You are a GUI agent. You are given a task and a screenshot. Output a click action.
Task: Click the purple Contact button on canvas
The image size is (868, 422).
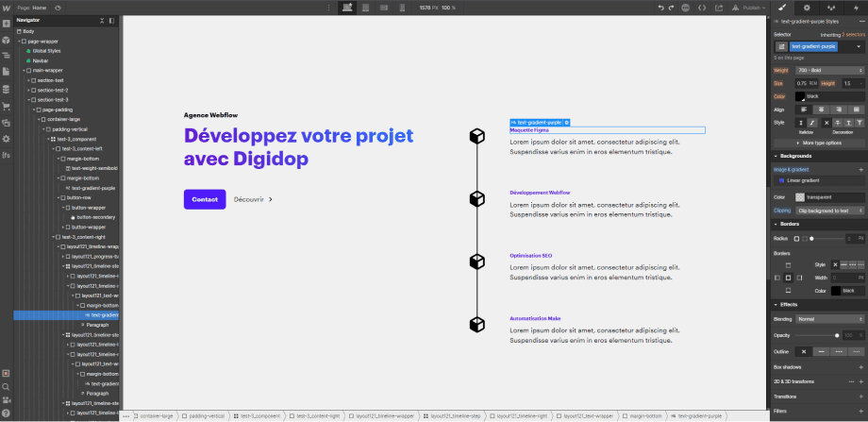(205, 199)
